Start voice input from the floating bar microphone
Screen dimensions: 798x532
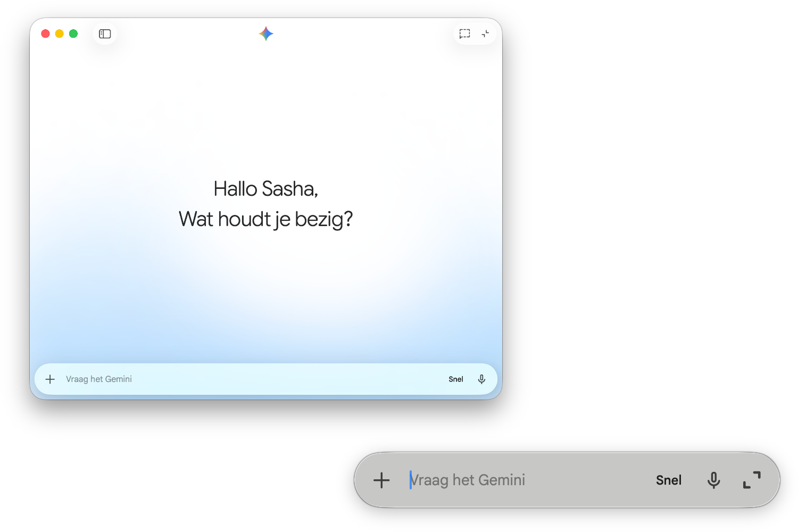click(x=713, y=480)
